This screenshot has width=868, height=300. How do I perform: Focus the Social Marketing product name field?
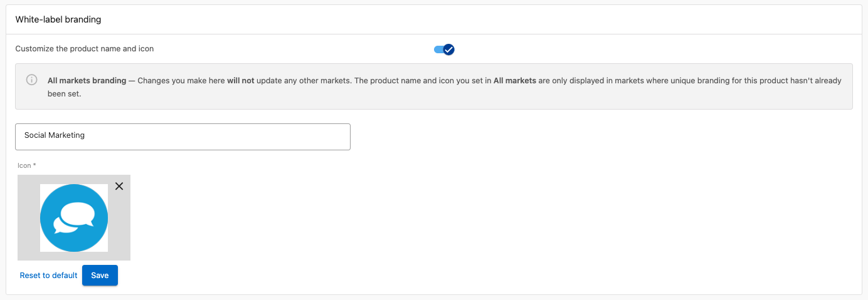click(x=183, y=137)
